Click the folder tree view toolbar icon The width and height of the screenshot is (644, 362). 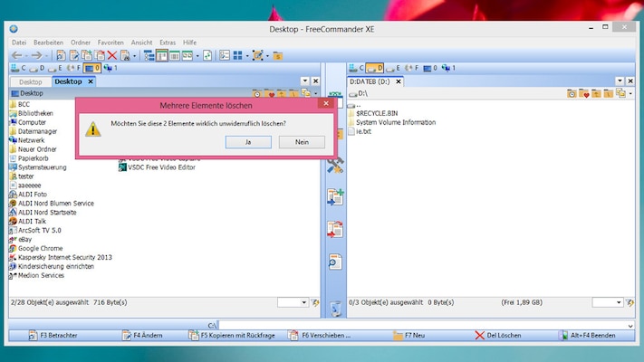click(x=147, y=56)
